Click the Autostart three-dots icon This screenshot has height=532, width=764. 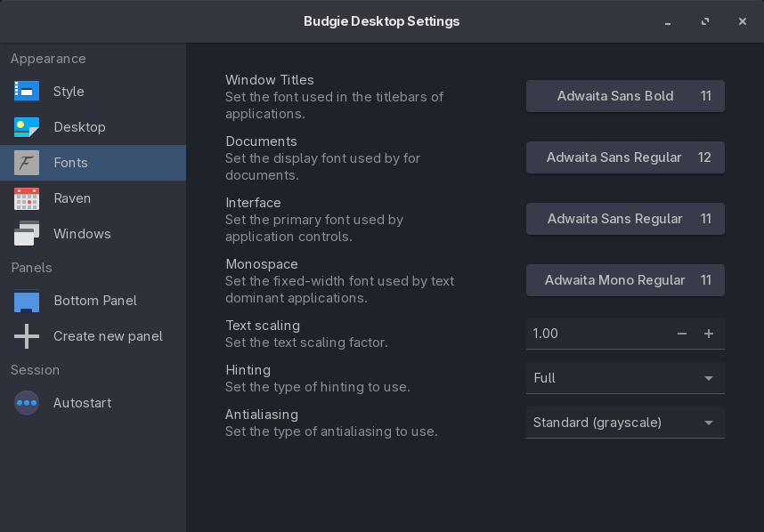(27, 403)
